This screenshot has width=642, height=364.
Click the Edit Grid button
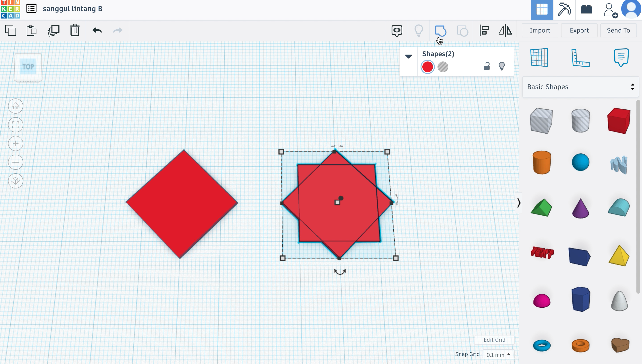pos(494,340)
